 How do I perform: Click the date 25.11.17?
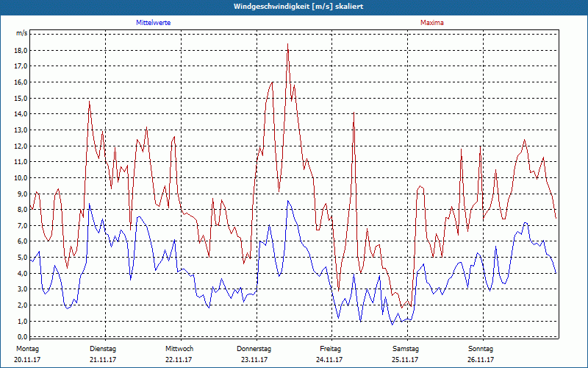(x=405, y=360)
